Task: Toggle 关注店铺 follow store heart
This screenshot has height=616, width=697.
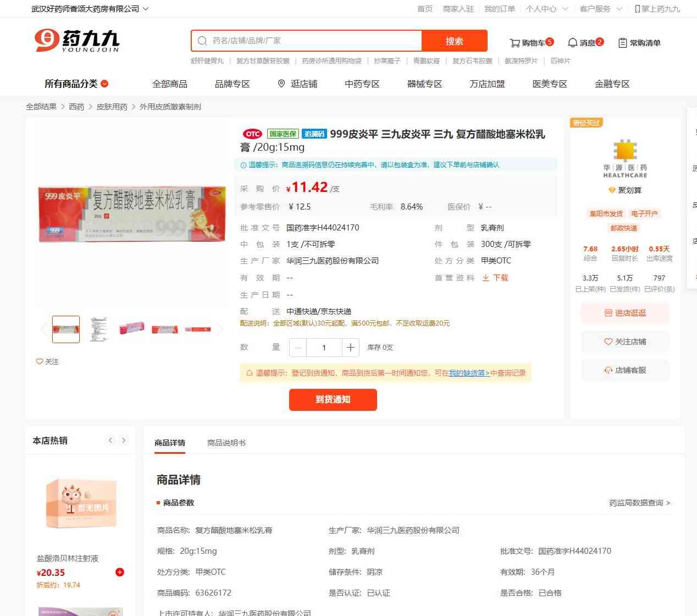Action: [x=608, y=342]
